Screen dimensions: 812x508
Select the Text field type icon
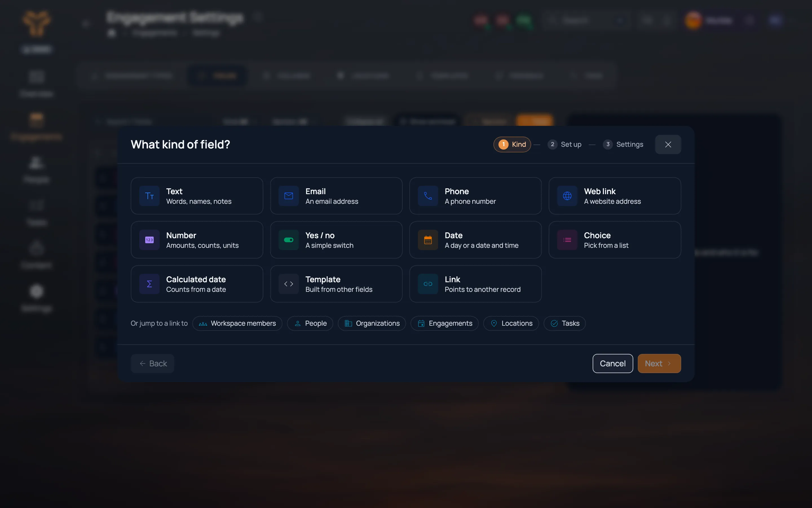[x=149, y=196]
